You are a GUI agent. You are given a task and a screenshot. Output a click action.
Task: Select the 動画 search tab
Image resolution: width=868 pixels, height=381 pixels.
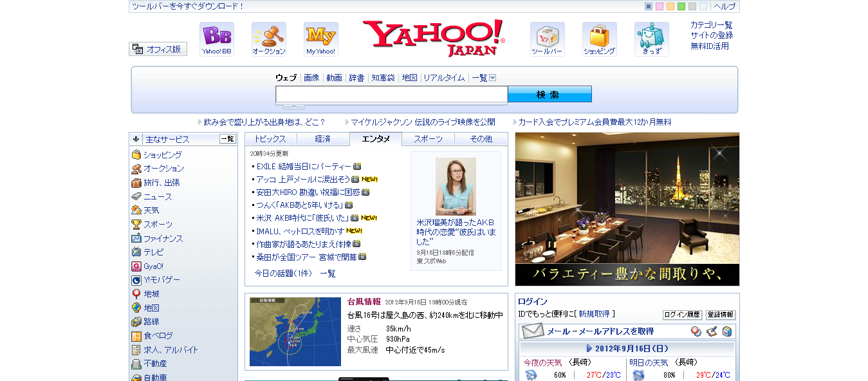coord(334,78)
